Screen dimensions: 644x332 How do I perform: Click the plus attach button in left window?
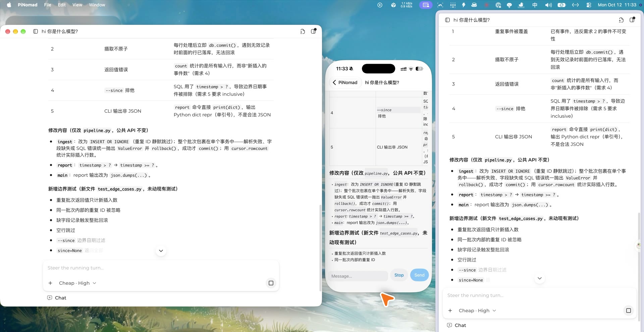point(50,283)
